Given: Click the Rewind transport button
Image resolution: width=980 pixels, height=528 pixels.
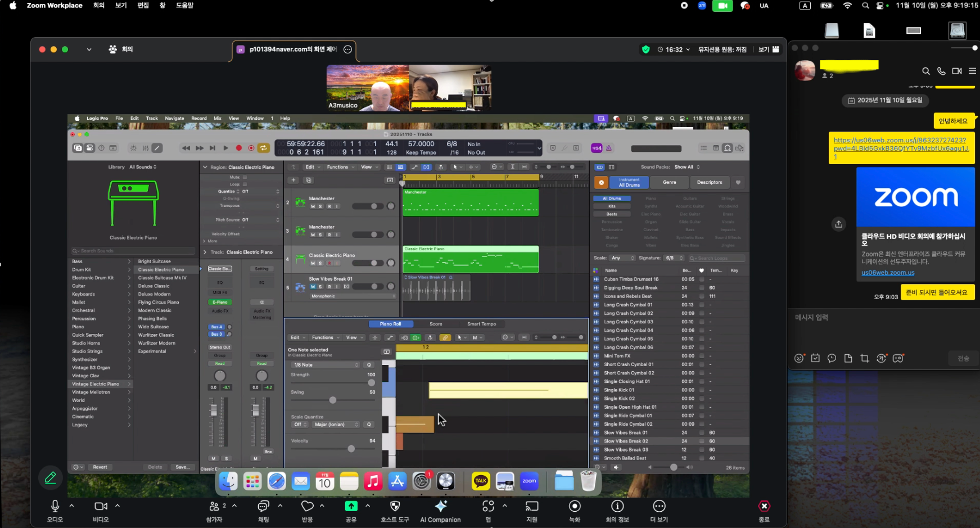Looking at the screenshot, I should click(186, 148).
